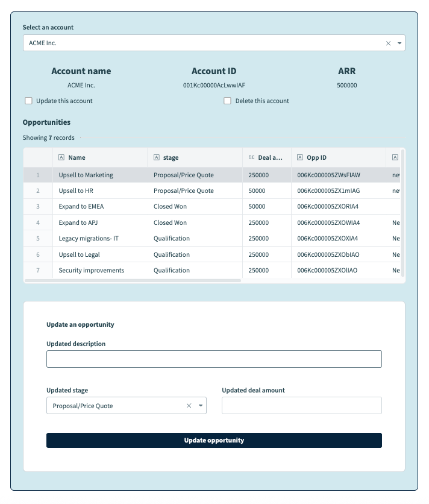Tick the Delete this account checkbox
This screenshot has width=429, height=504.
pos(227,101)
